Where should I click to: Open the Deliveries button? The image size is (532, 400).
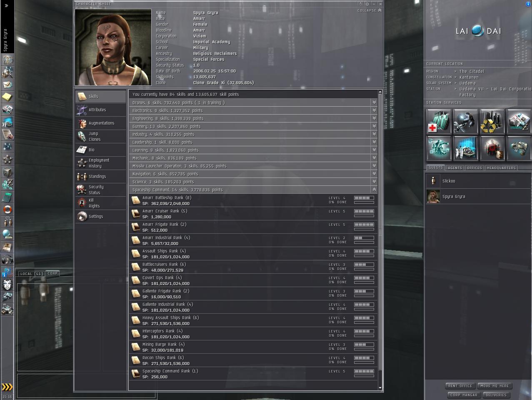[496, 395]
